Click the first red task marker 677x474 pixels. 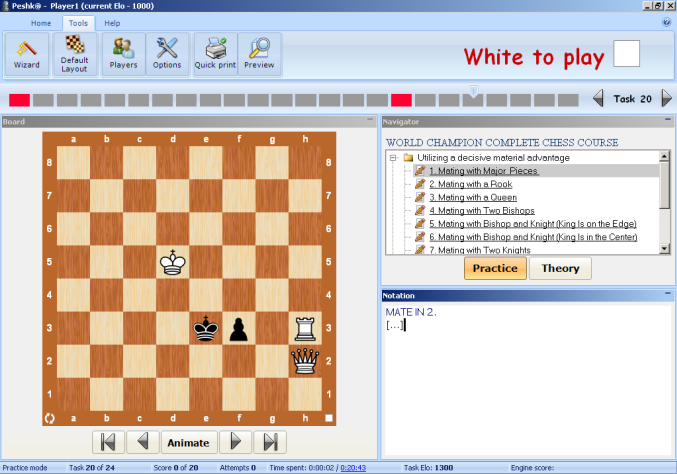[x=19, y=100]
